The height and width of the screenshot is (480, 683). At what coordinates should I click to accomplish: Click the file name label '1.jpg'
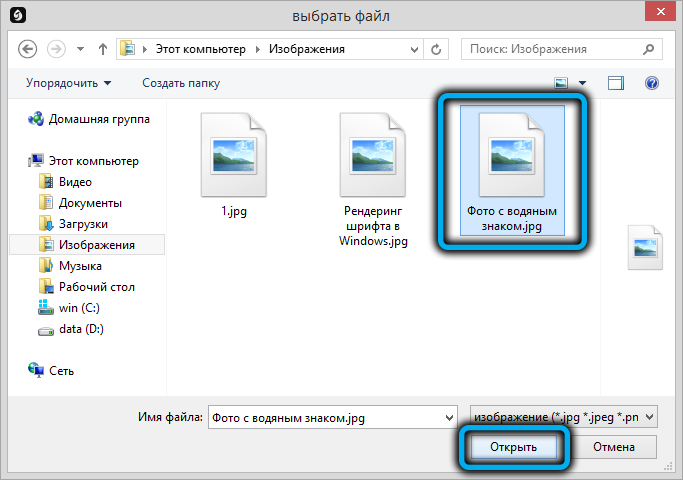click(x=234, y=211)
